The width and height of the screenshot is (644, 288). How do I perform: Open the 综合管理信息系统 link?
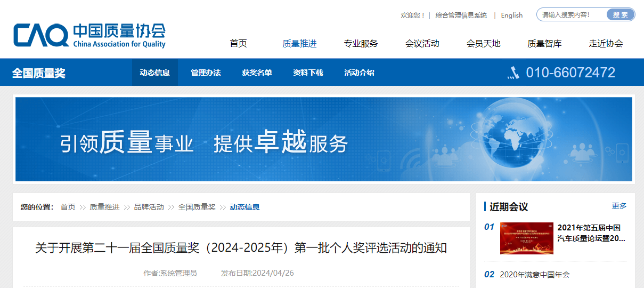click(x=461, y=15)
